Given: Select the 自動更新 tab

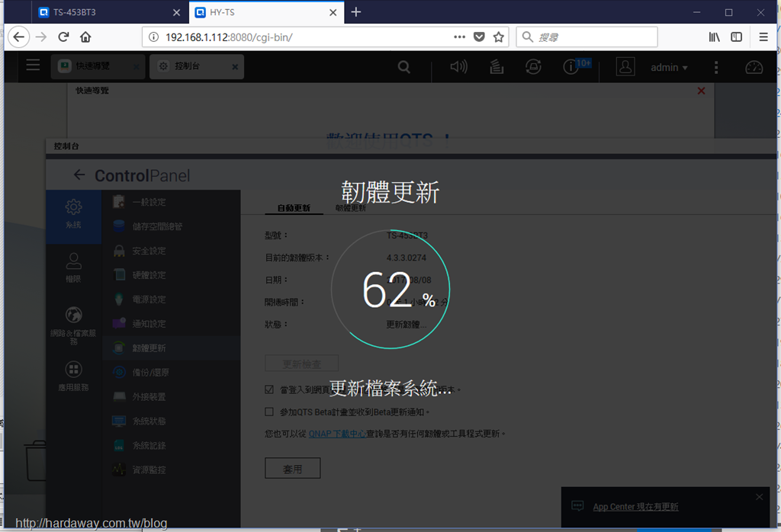Looking at the screenshot, I should (x=294, y=208).
